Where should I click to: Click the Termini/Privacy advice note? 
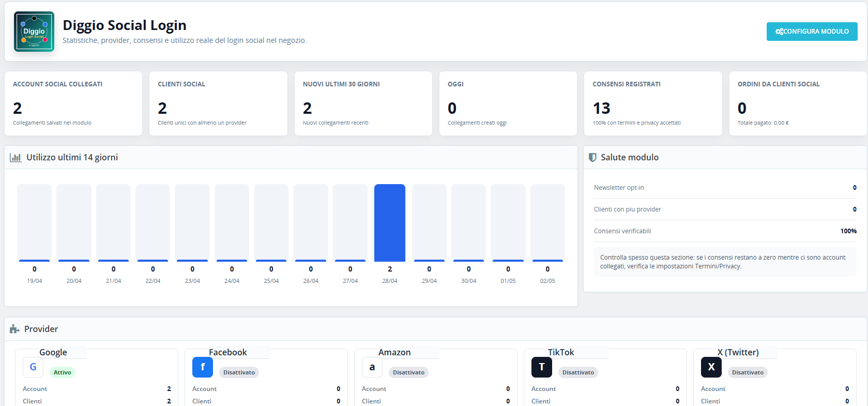click(x=725, y=262)
